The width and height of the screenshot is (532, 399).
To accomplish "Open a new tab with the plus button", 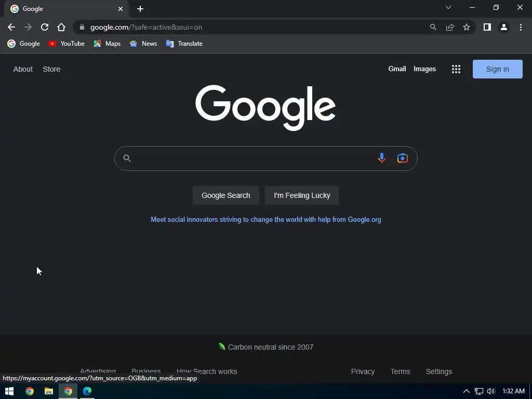I will click(140, 9).
